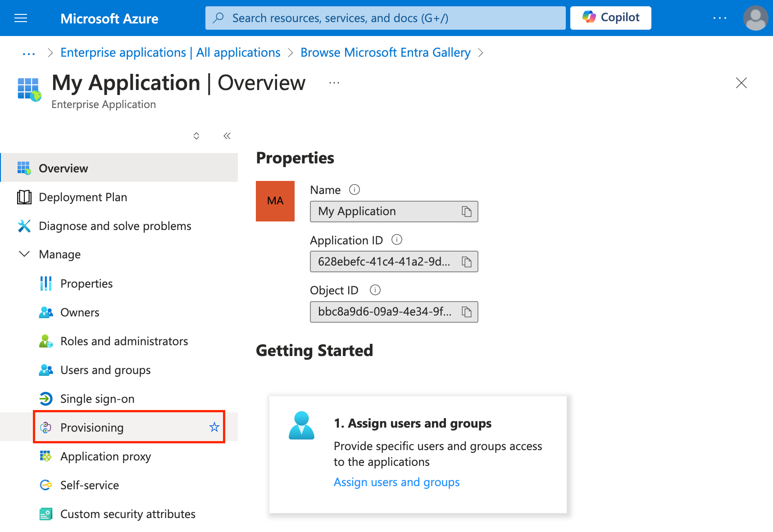Show info tooltip for Application ID
The width and height of the screenshot is (773, 532).
coord(397,239)
